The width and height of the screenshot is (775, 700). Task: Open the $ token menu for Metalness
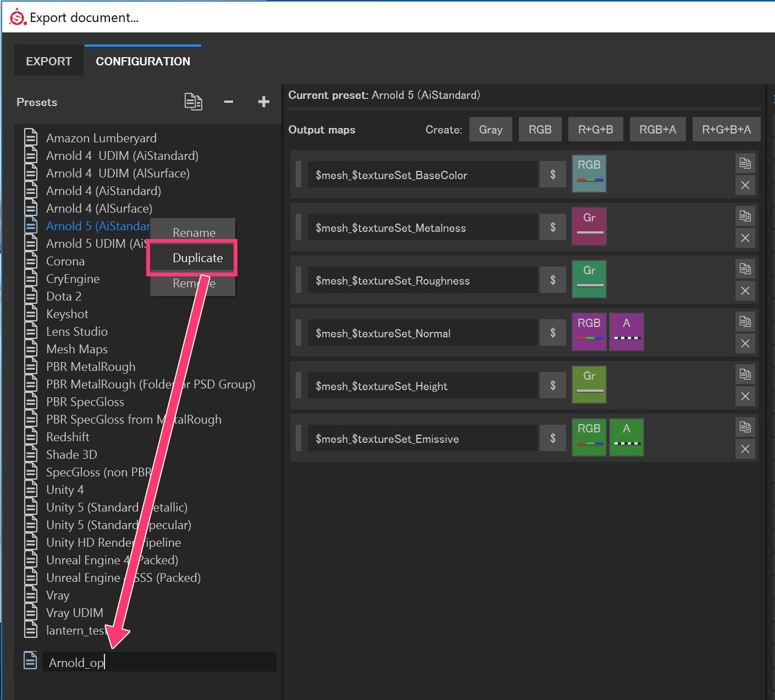click(x=553, y=227)
